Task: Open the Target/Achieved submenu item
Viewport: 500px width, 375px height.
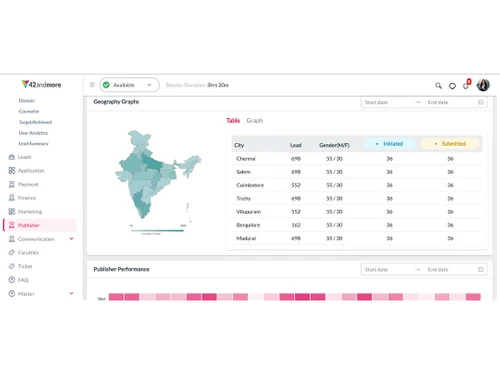Action: (35, 122)
